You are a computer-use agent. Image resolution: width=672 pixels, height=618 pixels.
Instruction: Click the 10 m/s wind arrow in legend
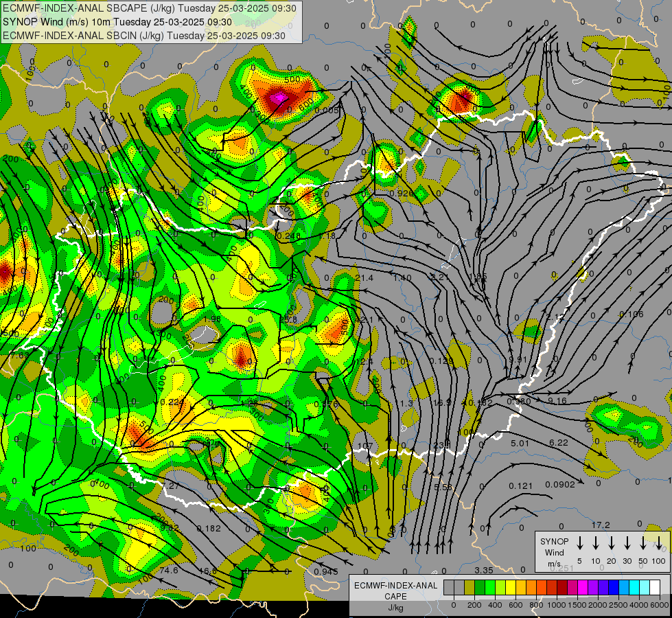(x=596, y=543)
